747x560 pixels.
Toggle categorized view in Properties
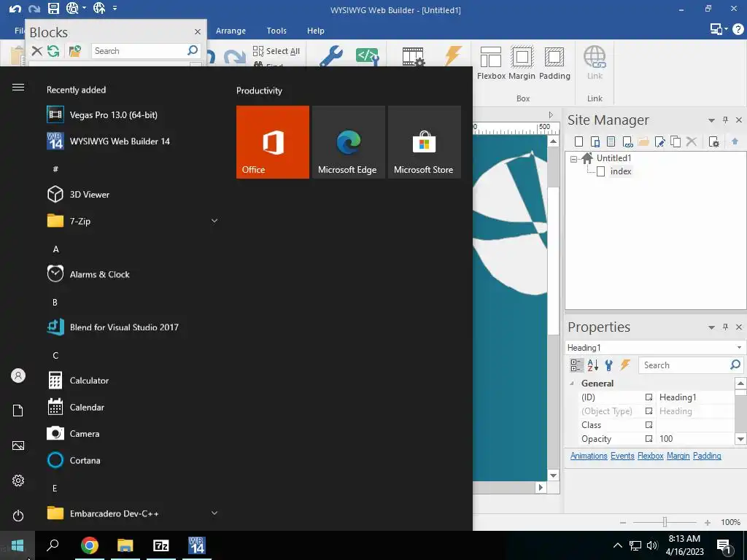click(576, 365)
